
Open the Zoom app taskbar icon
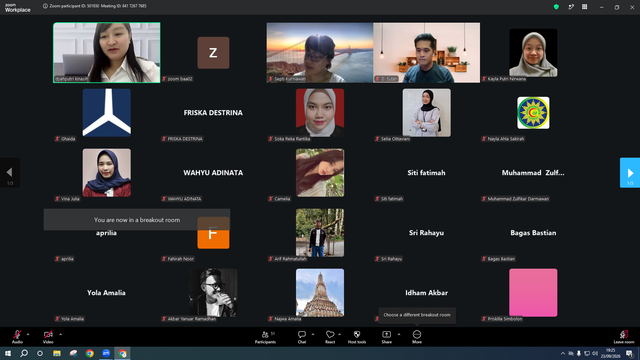pos(106,353)
